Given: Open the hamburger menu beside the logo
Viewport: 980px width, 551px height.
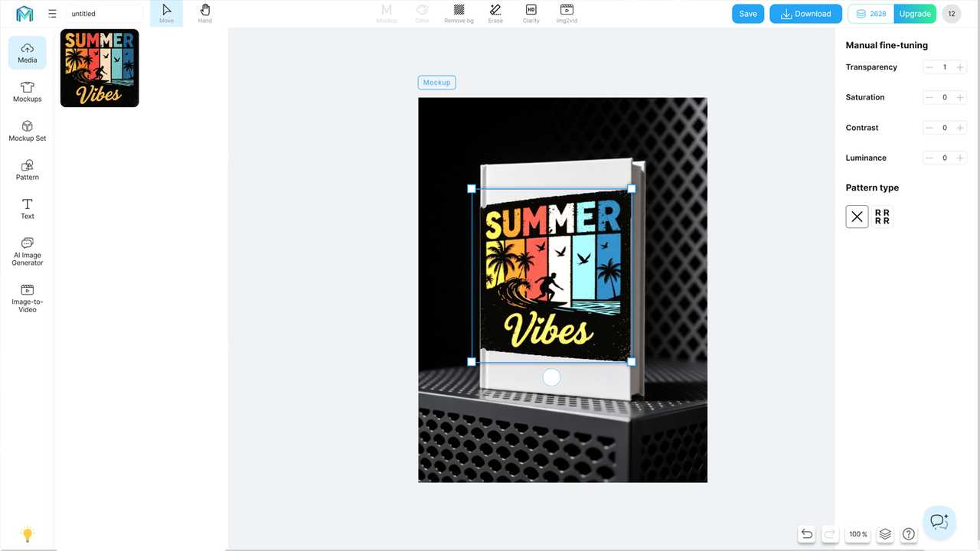Looking at the screenshot, I should (52, 14).
